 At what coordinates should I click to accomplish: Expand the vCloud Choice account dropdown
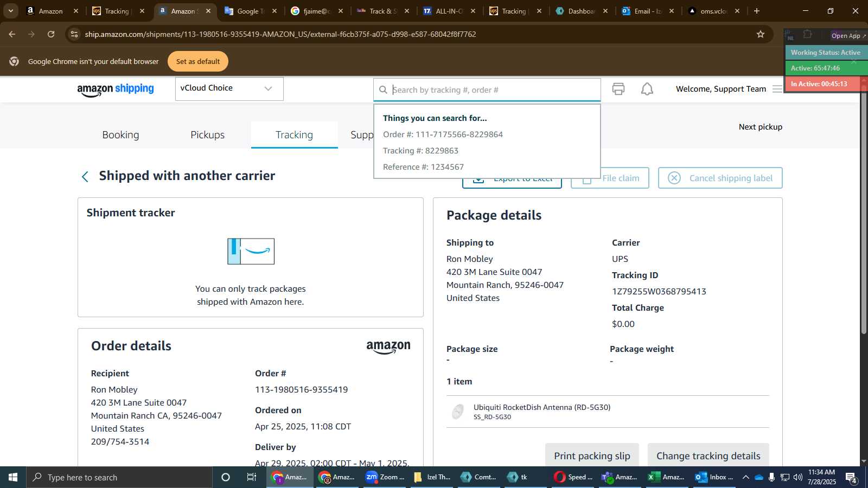tap(229, 89)
